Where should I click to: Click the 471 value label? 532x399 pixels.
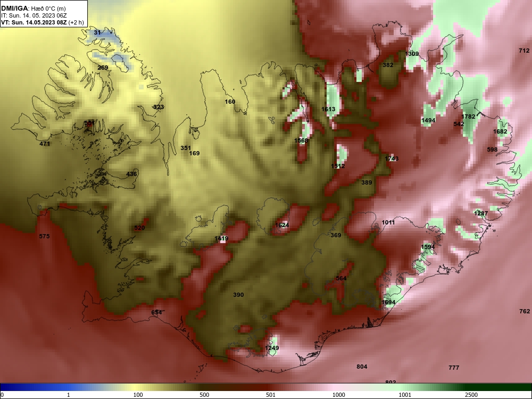pyautogui.click(x=45, y=144)
